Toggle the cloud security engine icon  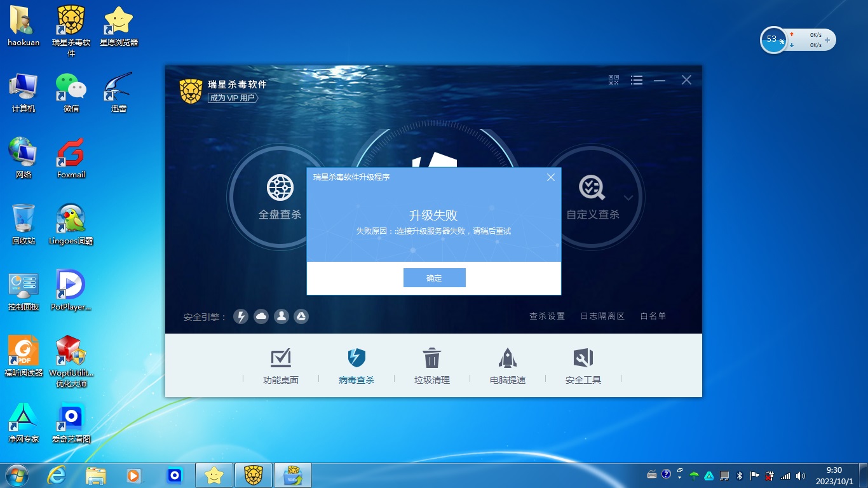click(261, 316)
